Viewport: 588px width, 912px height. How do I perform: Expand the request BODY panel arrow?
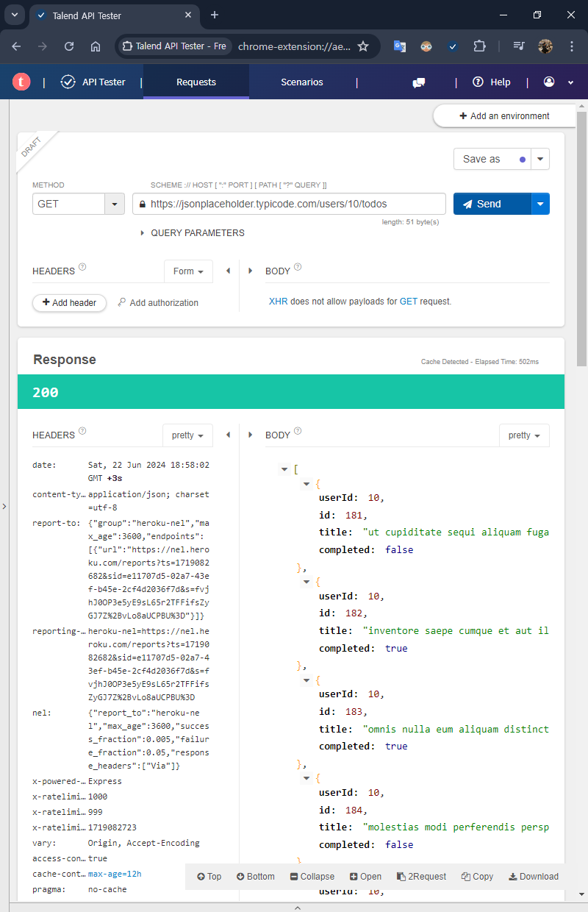pos(251,271)
